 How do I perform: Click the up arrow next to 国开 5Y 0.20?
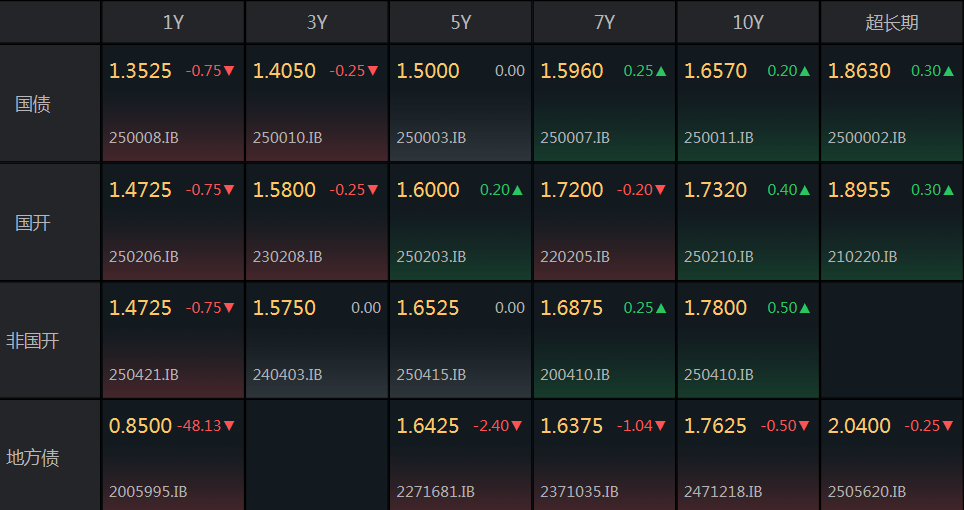tap(518, 190)
